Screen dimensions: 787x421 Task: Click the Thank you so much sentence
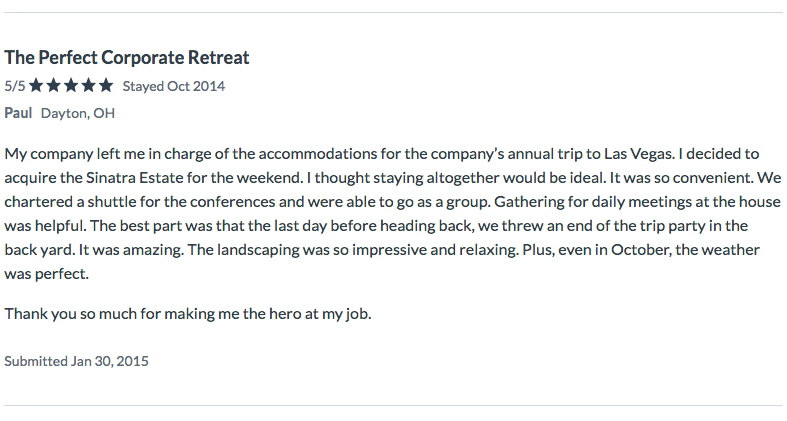pyautogui.click(x=188, y=314)
